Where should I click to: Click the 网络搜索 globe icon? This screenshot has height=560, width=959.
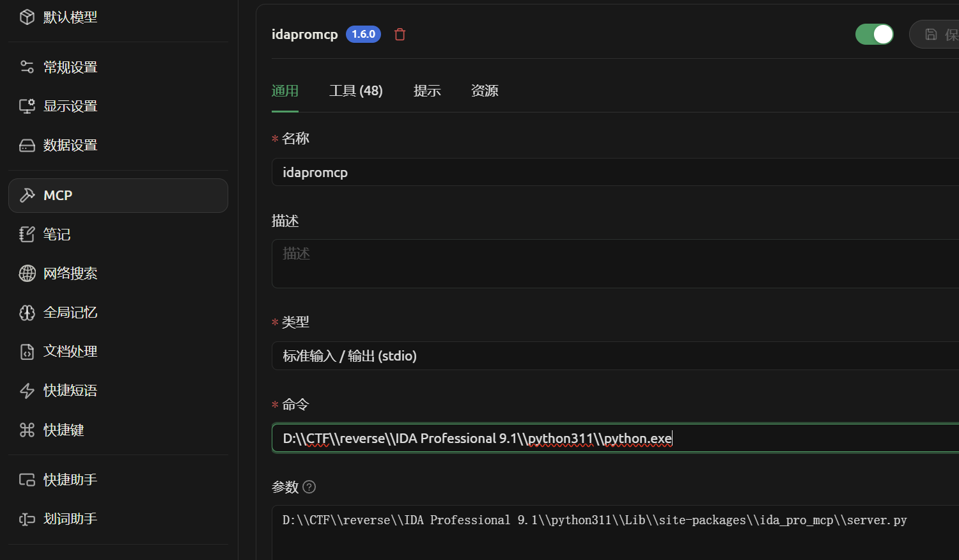(x=27, y=274)
